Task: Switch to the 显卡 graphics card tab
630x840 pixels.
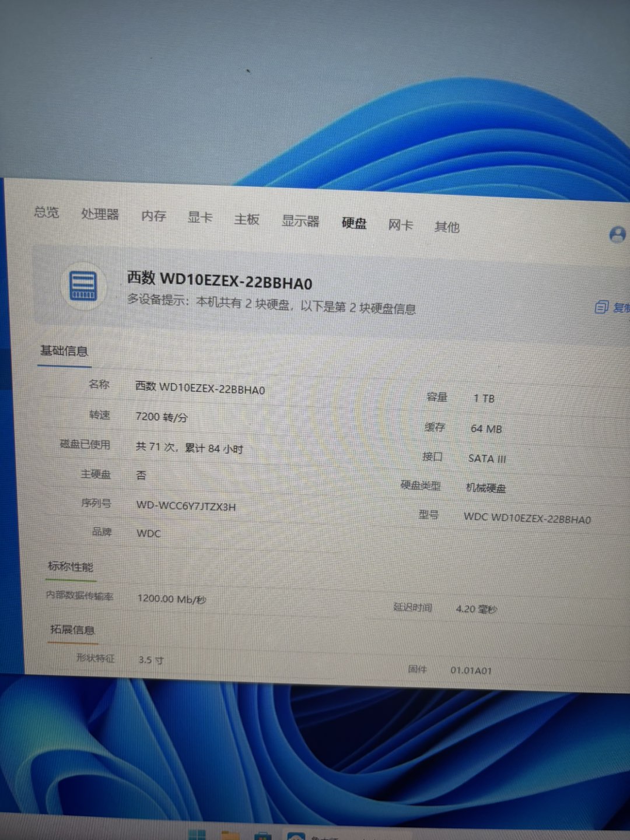Action: [199, 218]
